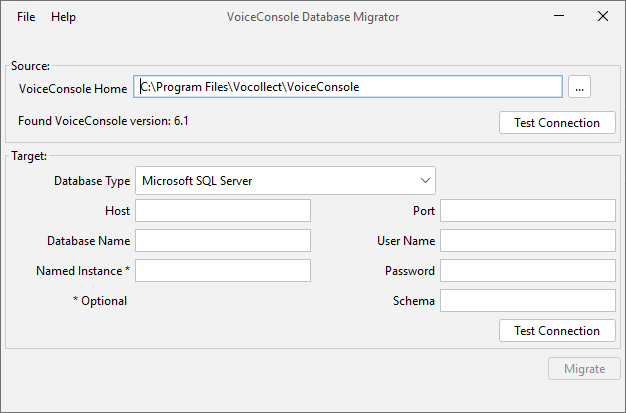626x413 pixels.
Task: Click into the Password field
Action: click(x=527, y=270)
